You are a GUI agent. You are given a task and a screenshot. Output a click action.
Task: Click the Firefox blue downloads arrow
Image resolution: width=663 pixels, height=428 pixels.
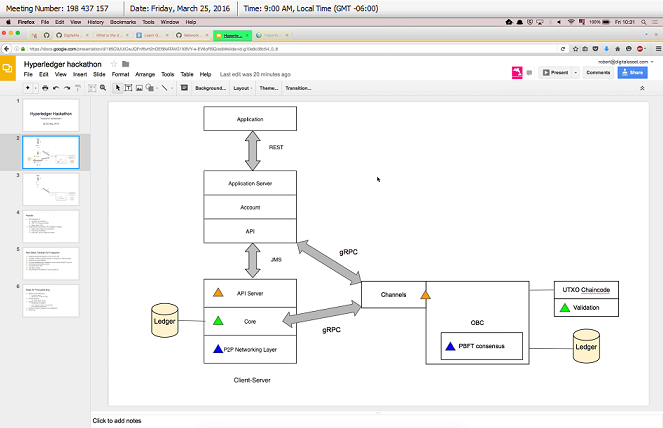606,49
